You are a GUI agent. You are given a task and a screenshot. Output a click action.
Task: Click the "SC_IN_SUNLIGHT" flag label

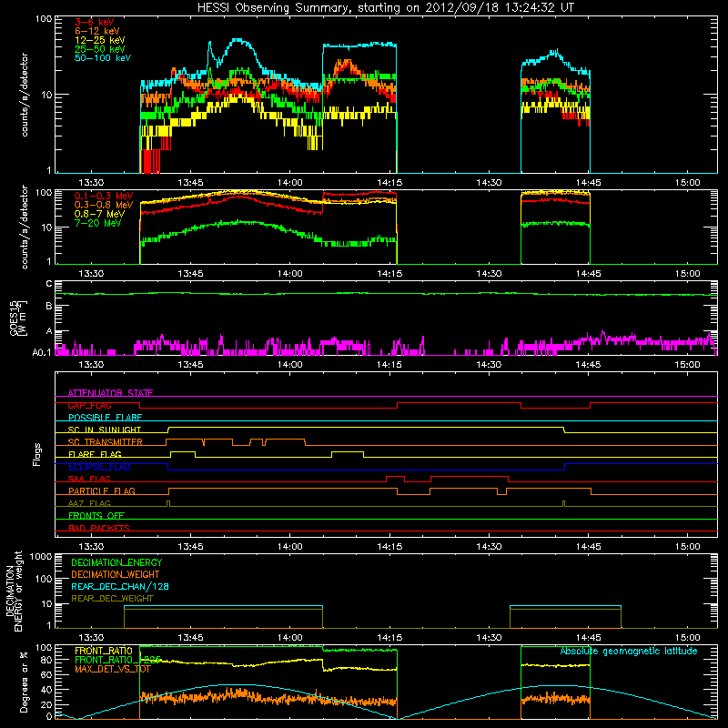tap(105, 430)
